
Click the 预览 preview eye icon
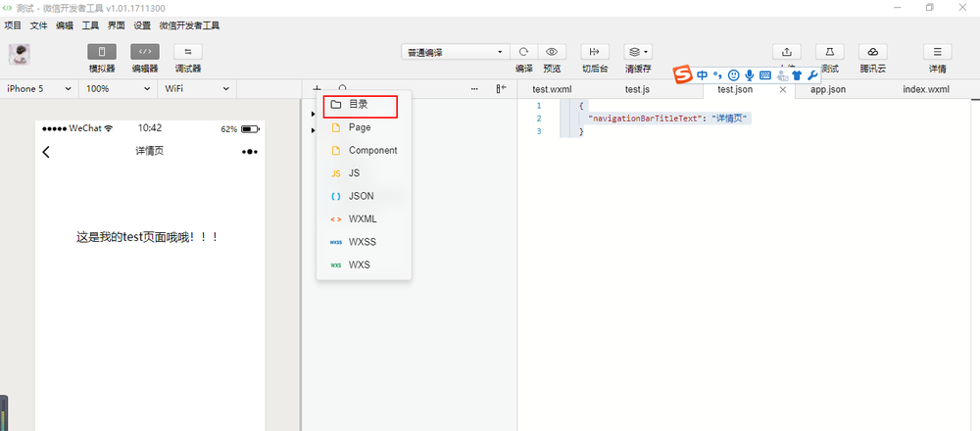click(x=552, y=52)
